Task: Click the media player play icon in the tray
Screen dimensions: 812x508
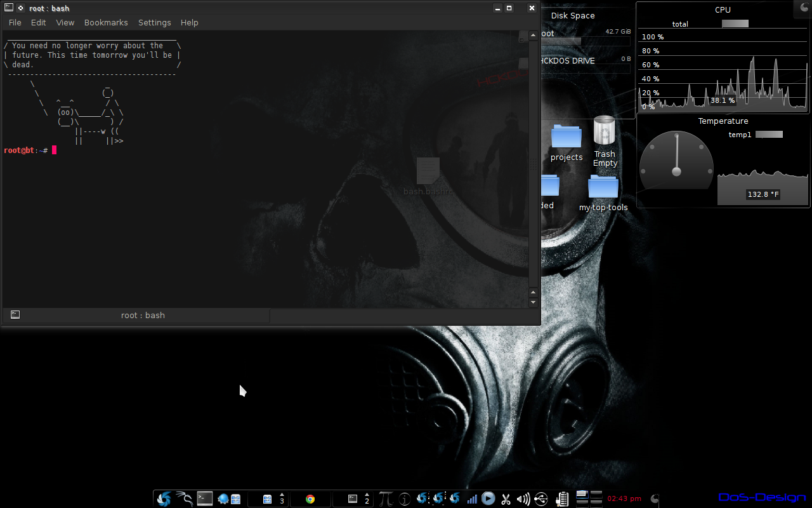Action: 488,499
